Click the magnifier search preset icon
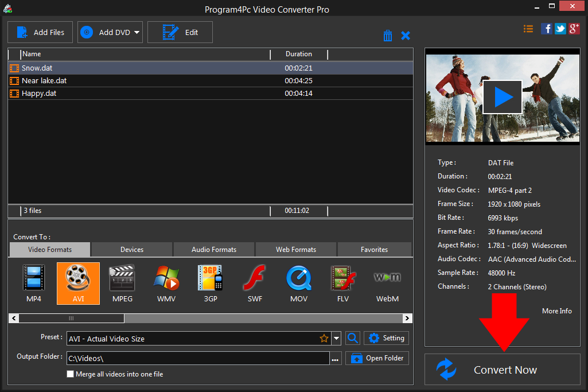Screen dimensions: 588x392 353,338
